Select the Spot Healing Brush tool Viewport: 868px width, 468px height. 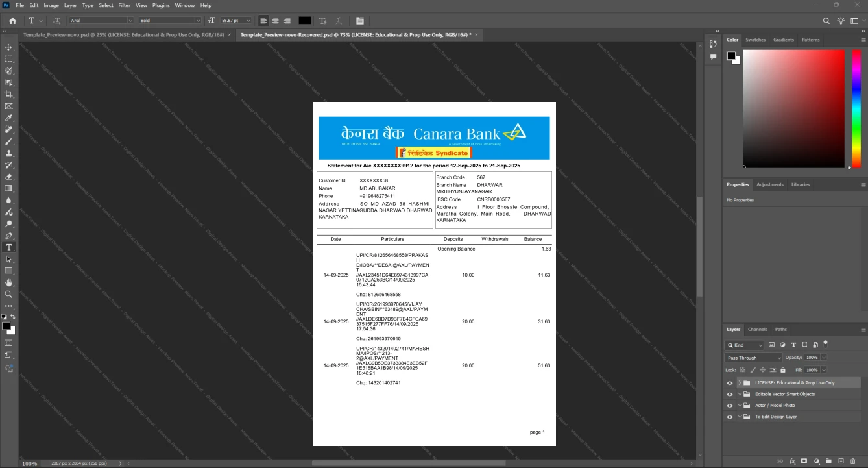[x=9, y=130]
